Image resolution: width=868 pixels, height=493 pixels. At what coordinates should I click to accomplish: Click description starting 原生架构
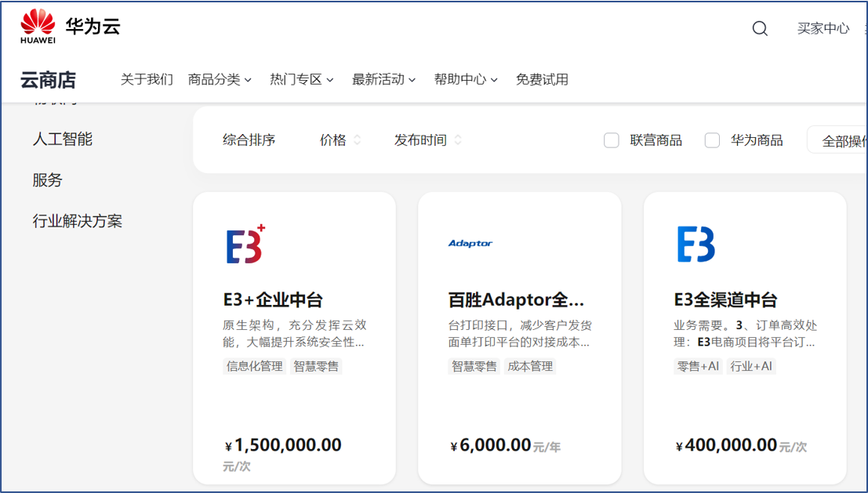295,334
